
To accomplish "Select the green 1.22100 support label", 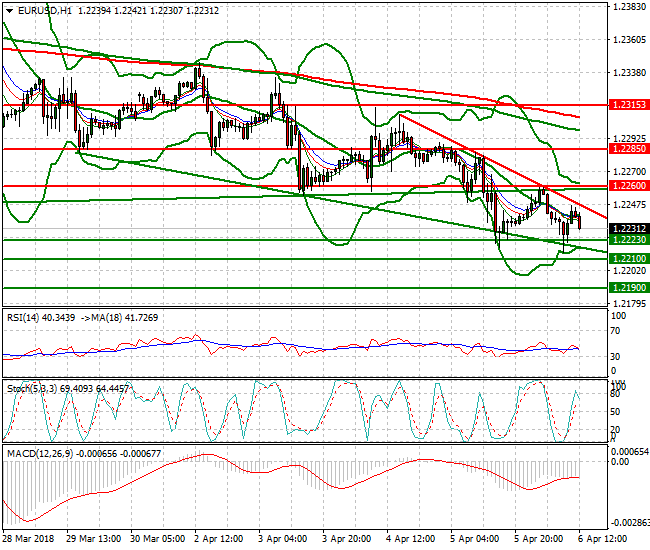I will pyautogui.click(x=629, y=259).
